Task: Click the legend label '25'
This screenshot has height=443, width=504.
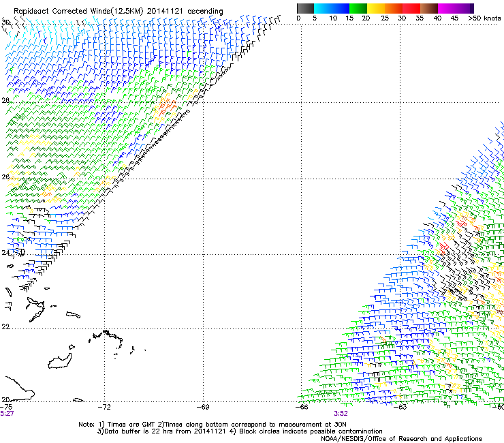Action: pos(385,18)
